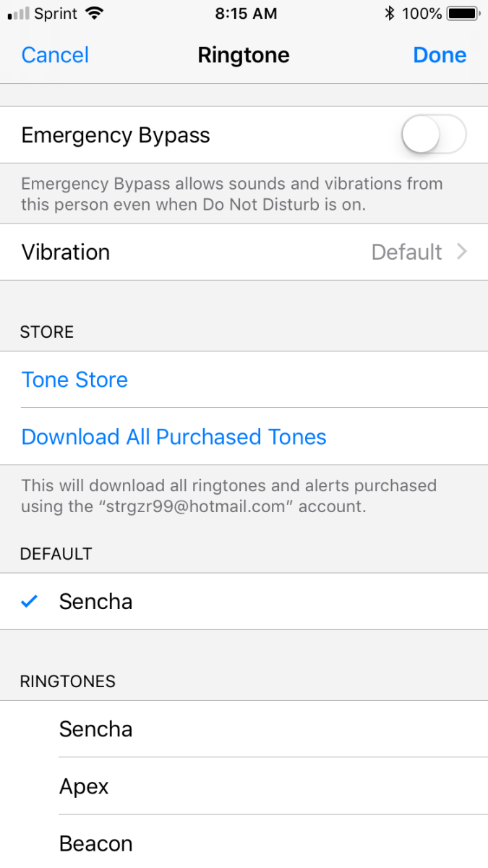This screenshot has height=868, width=488.
Task: Select the Apex ringtone
Action: point(244,787)
